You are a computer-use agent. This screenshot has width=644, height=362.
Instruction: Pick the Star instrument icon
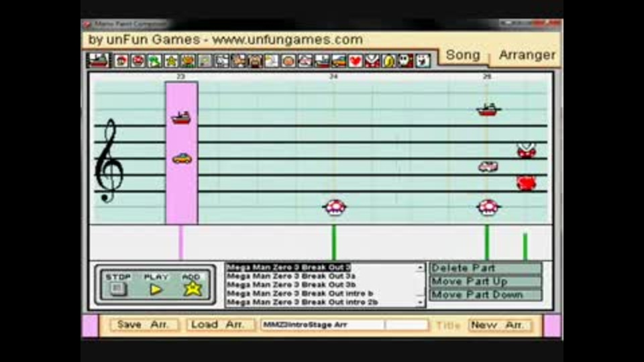point(171,61)
